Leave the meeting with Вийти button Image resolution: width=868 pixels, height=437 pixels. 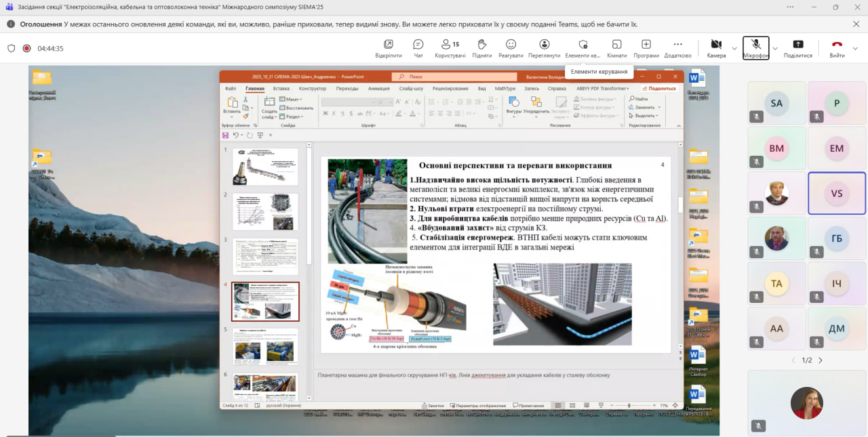[x=837, y=48]
